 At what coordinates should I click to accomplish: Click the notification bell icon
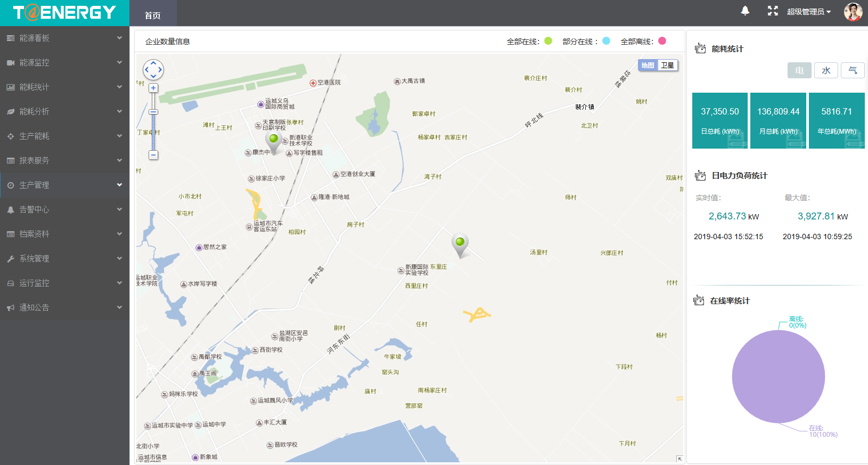(745, 11)
